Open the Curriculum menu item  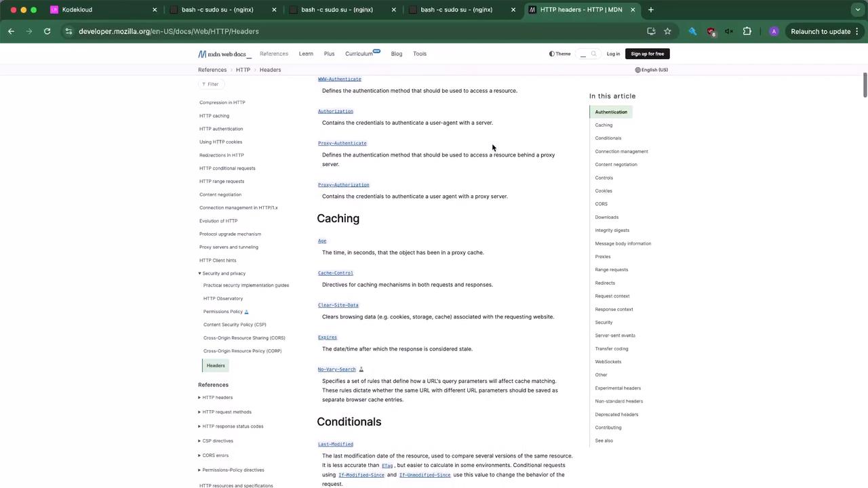pyautogui.click(x=363, y=54)
